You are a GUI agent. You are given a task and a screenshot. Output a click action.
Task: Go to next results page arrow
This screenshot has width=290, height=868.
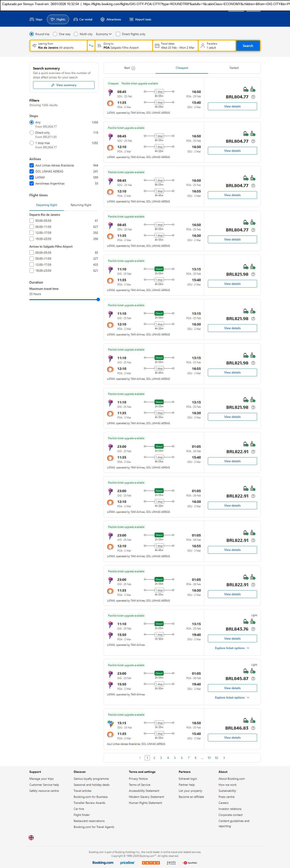[224, 758]
